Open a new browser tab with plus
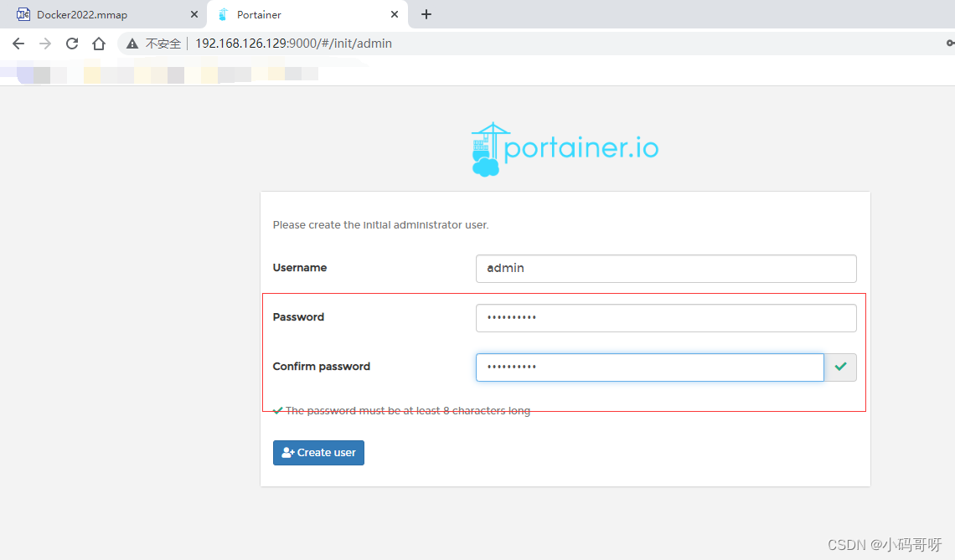This screenshot has height=560, width=955. coord(426,14)
